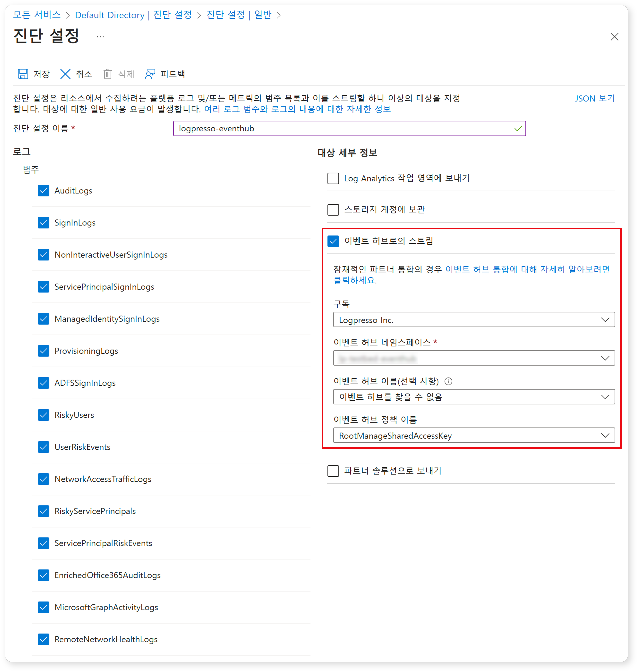This screenshot has width=638, height=672.
Task: Toggle ServicePrincipalSignInLogs checkbox
Action: pos(44,287)
